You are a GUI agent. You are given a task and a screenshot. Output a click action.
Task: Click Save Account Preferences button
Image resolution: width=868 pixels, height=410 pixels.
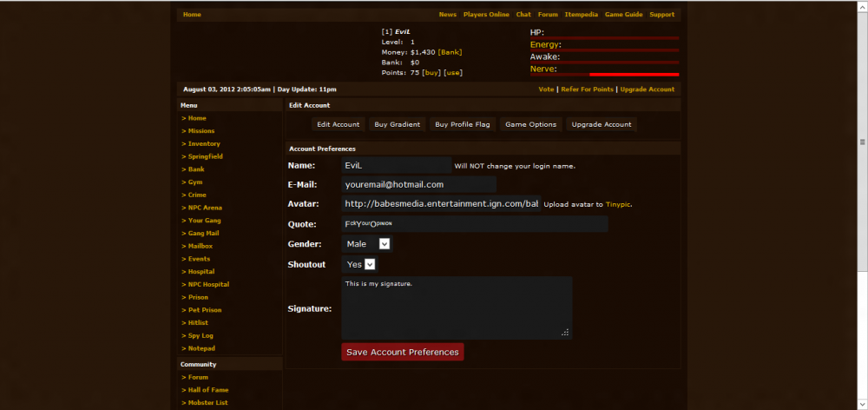point(402,352)
